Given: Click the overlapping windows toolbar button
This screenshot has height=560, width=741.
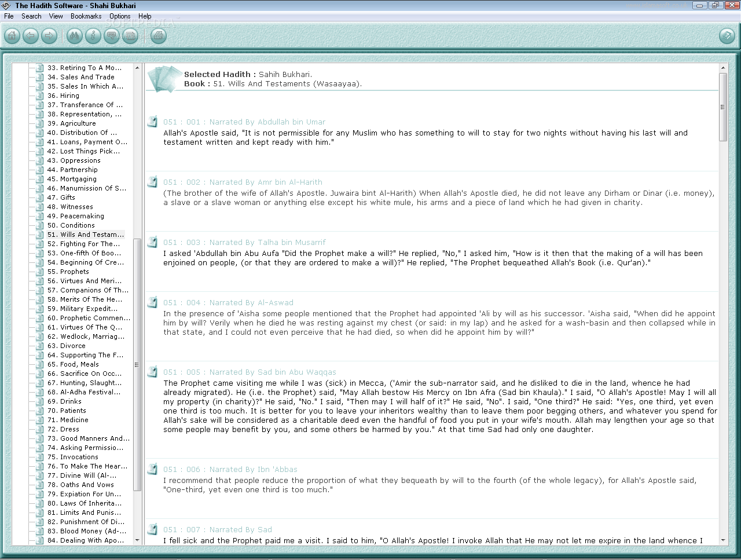Looking at the screenshot, I should [x=130, y=36].
